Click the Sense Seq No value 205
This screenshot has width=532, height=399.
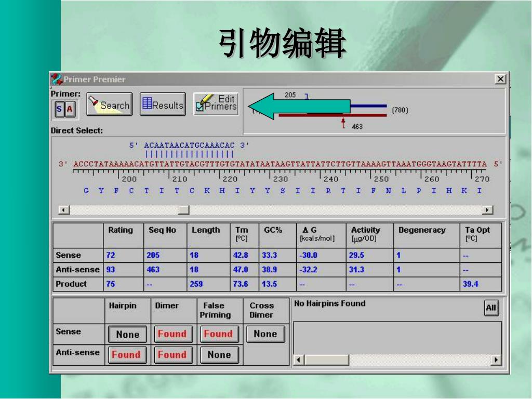click(x=153, y=255)
